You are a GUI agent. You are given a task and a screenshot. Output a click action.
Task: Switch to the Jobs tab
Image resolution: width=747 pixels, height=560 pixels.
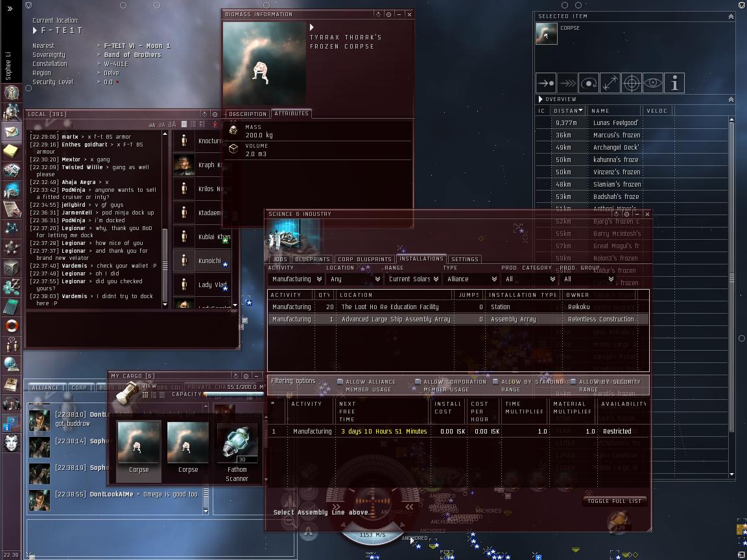(280, 259)
